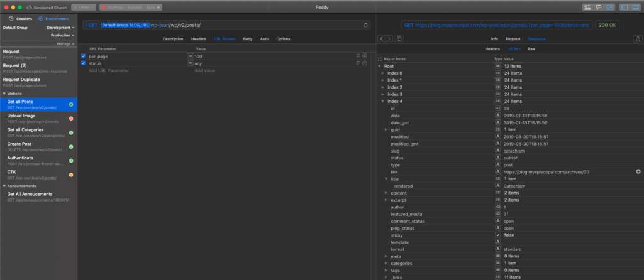The image size is (644, 280).
Task: Uncheck the status parameter checkbox
Action: tap(84, 63)
